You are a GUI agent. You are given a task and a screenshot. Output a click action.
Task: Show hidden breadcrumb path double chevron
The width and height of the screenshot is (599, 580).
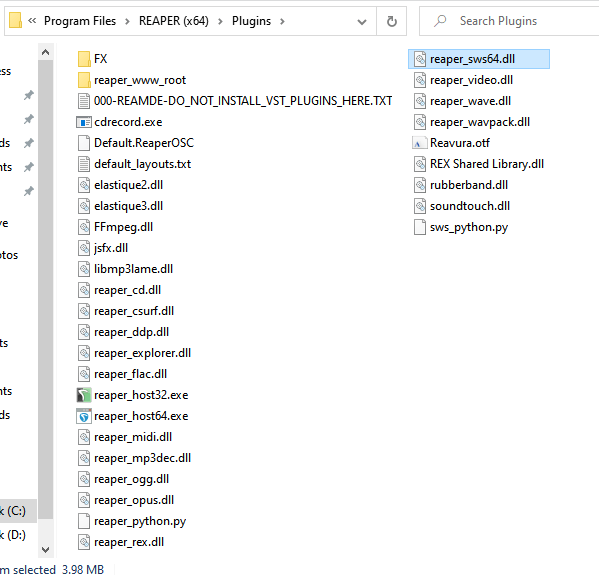(32, 21)
